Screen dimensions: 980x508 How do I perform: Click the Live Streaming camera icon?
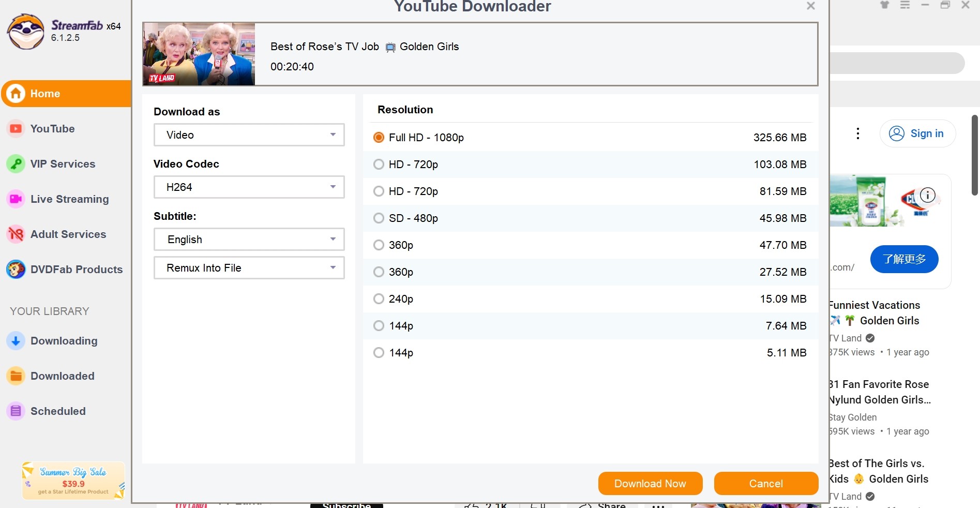(16, 199)
